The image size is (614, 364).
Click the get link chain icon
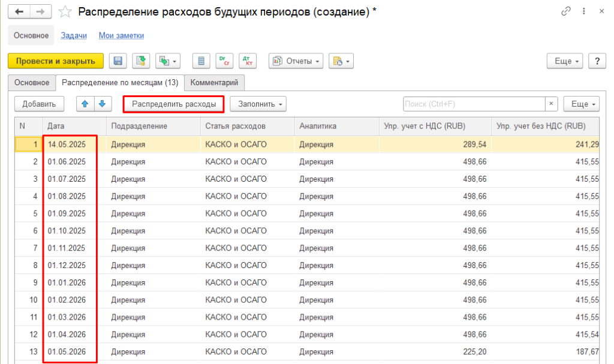tap(565, 12)
